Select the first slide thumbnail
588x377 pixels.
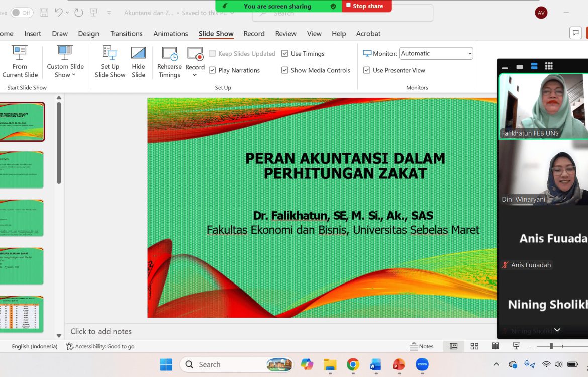click(22, 122)
